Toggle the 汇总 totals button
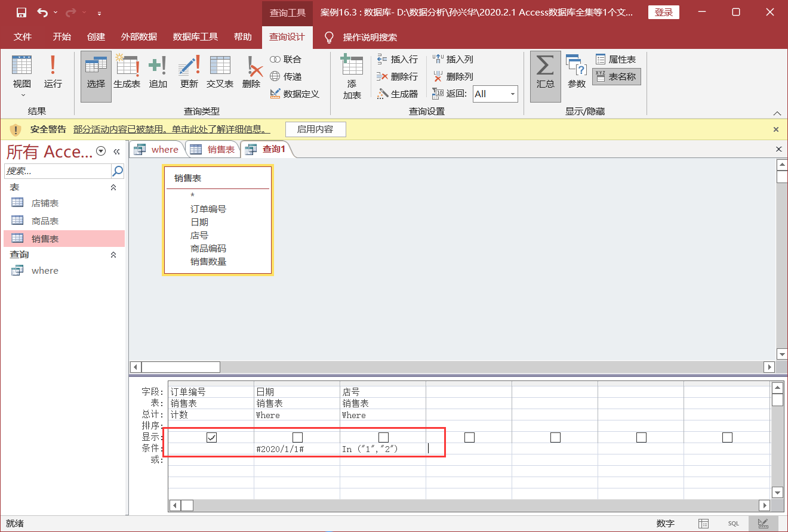788x532 pixels. pyautogui.click(x=546, y=75)
